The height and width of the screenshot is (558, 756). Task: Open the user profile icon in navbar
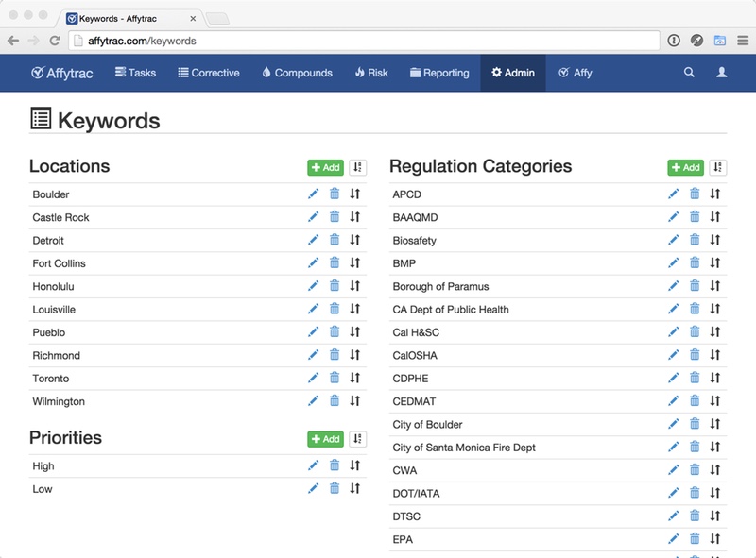click(722, 73)
